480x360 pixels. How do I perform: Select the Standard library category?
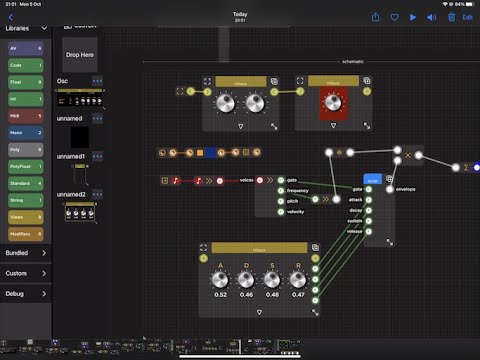pyautogui.click(x=26, y=183)
